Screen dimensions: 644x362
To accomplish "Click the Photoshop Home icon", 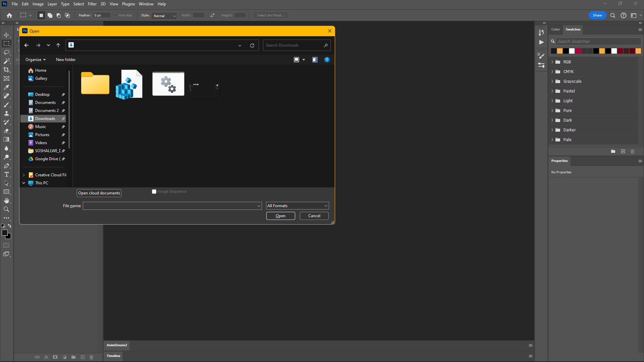I will [x=9, y=15].
